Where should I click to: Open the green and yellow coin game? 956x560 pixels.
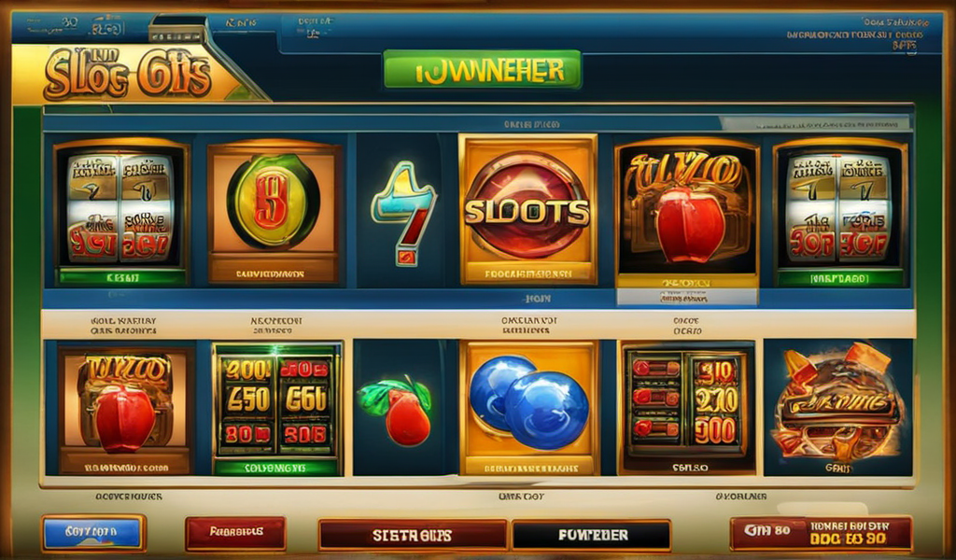pyautogui.click(x=274, y=212)
